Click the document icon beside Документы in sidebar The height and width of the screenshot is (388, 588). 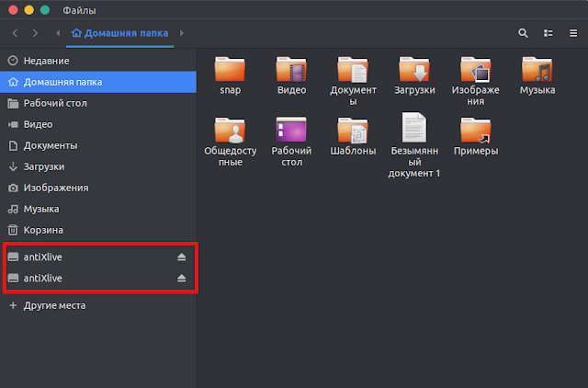click(13, 145)
